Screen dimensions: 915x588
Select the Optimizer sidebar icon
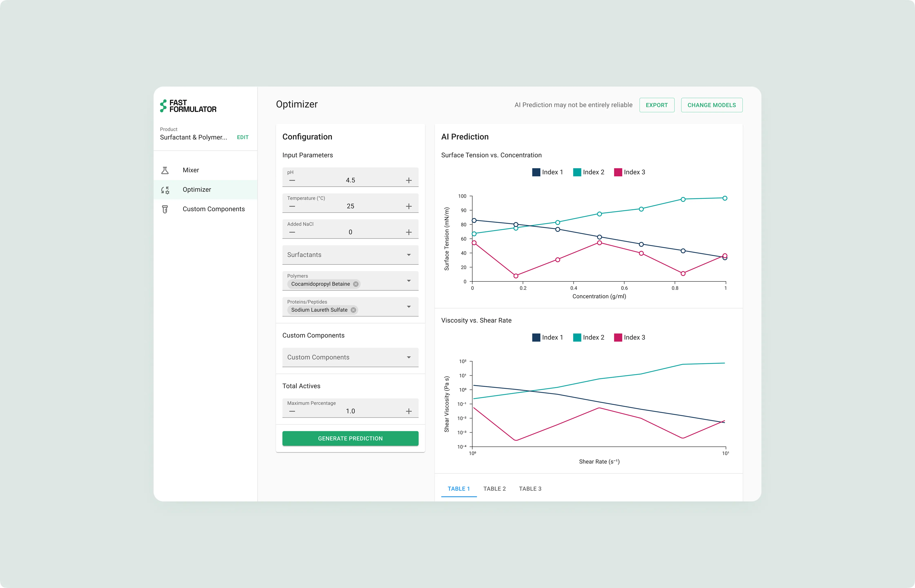point(165,190)
